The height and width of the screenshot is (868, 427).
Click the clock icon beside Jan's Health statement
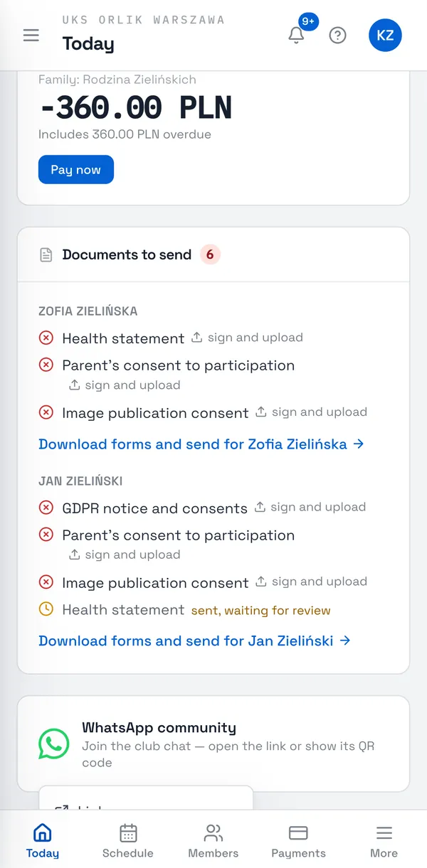click(x=46, y=610)
